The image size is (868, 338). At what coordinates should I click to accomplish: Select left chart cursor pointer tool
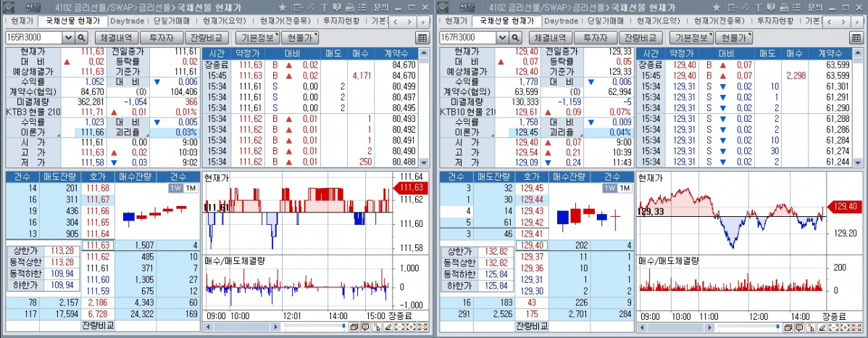point(377,327)
